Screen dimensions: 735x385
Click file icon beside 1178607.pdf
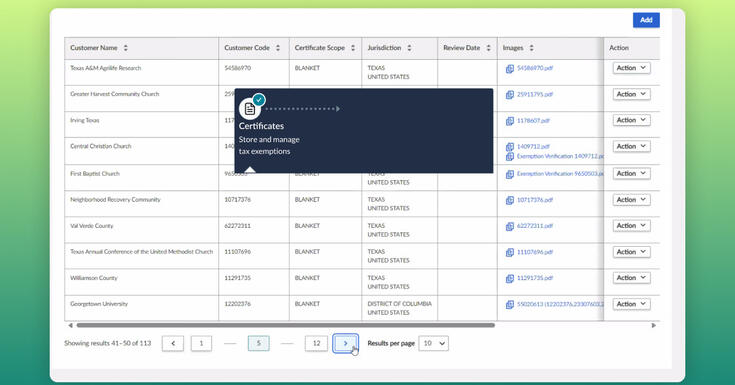point(510,121)
